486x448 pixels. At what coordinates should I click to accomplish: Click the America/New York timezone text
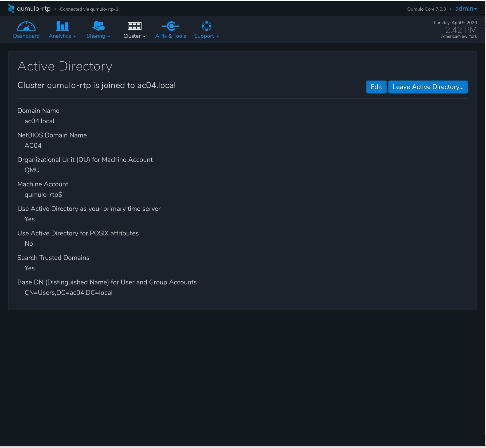pyautogui.click(x=459, y=36)
